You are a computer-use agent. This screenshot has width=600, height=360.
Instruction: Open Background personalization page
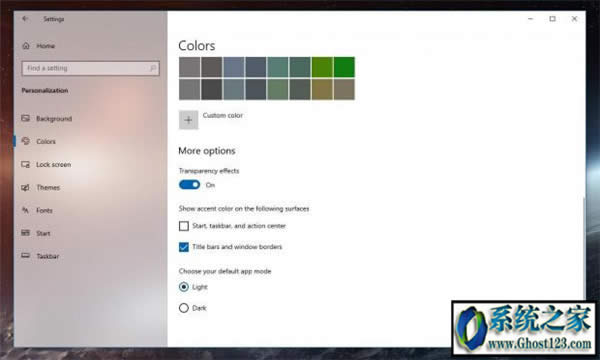point(54,119)
